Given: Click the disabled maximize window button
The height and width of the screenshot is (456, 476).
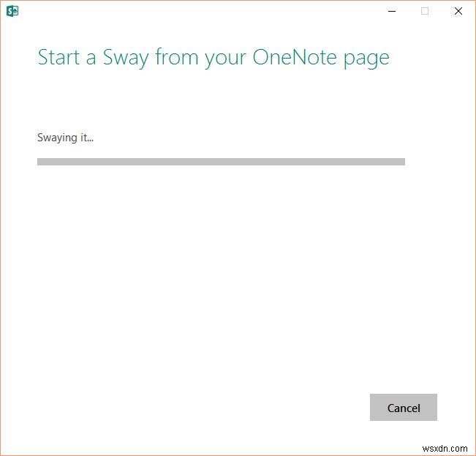Looking at the screenshot, I should pos(425,11).
